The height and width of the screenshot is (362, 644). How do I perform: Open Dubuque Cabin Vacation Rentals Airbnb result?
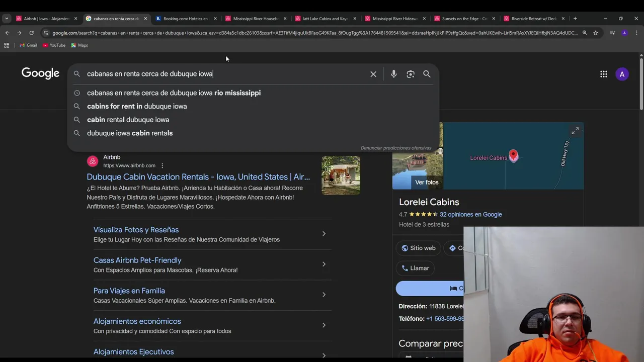198,177
